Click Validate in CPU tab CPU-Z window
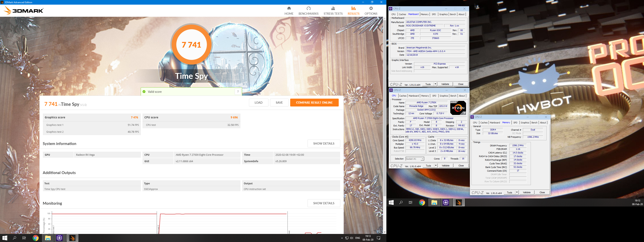Viewport: 644px width, 242px height. 446,166
